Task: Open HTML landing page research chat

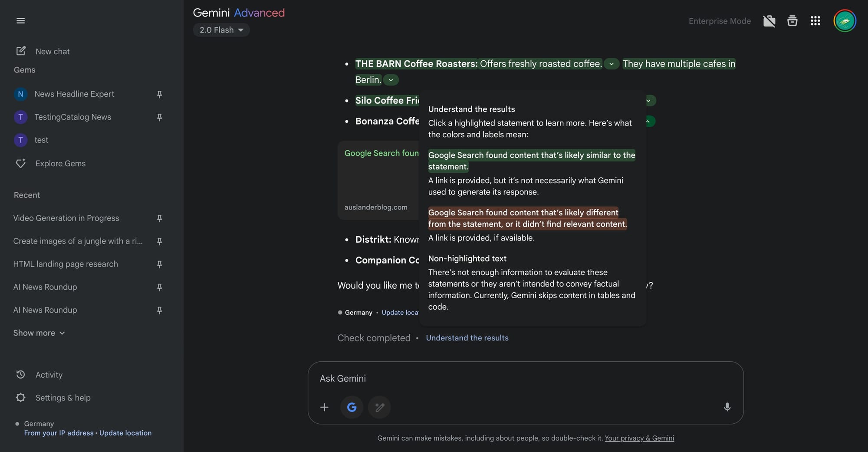Action: click(x=66, y=264)
